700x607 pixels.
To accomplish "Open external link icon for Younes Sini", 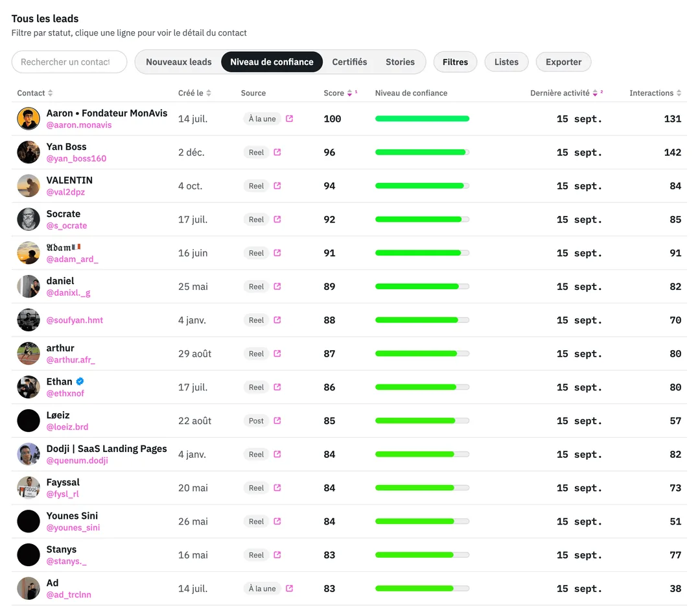I will (x=277, y=521).
